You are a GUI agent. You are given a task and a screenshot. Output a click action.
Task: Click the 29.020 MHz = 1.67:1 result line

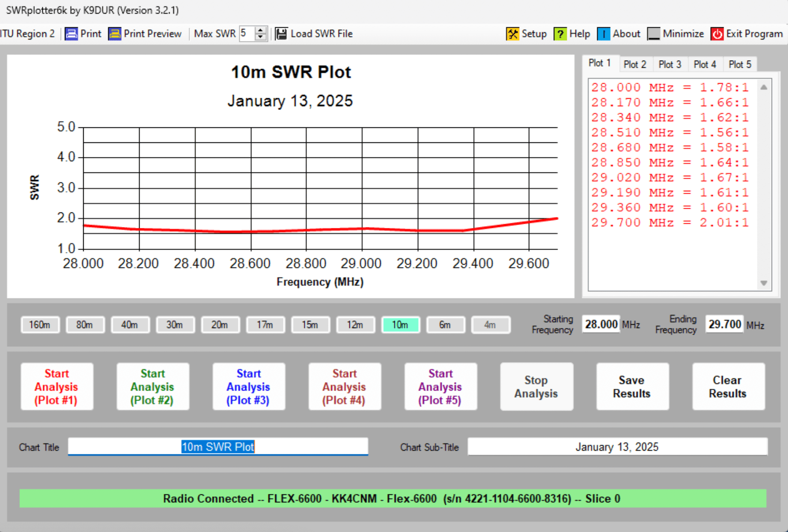click(x=670, y=178)
